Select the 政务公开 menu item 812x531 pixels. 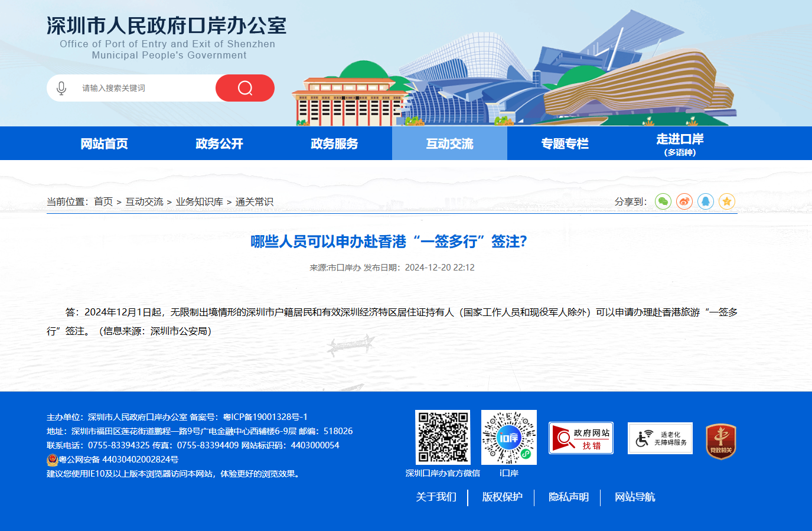click(219, 144)
